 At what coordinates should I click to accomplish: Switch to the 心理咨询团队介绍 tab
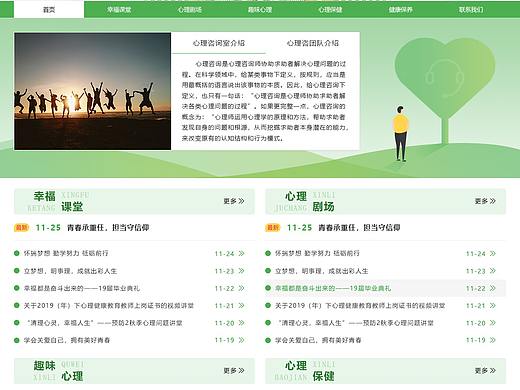[x=313, y=43]
